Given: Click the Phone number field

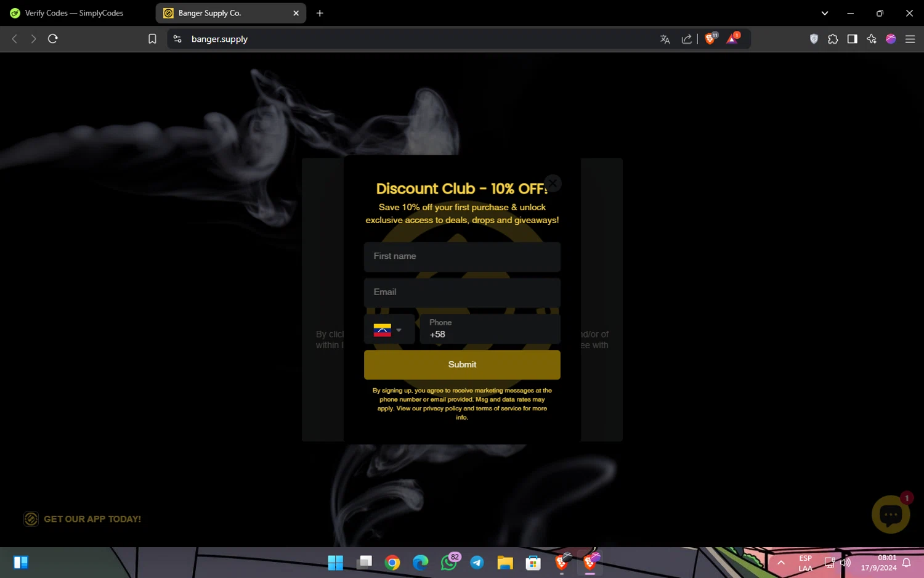Looking at the screenshot, I should point(490,329).
